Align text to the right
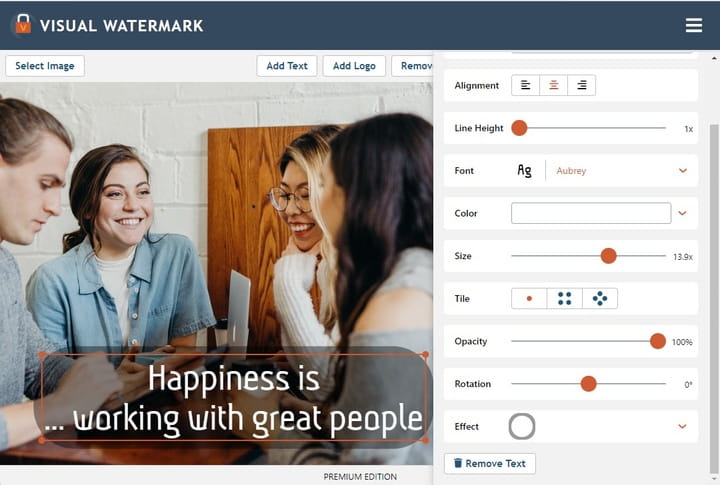The image size is (720, 485). point(581,85)
